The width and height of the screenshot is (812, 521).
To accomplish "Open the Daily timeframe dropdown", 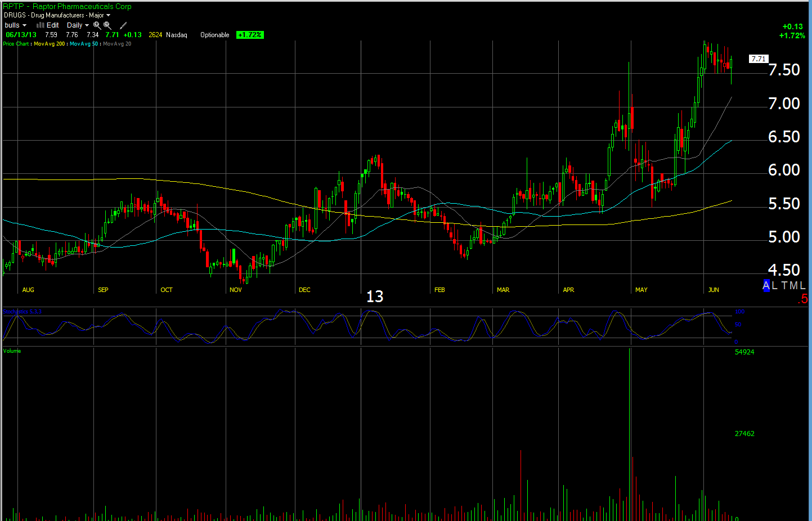I will [x=78, y=25].
